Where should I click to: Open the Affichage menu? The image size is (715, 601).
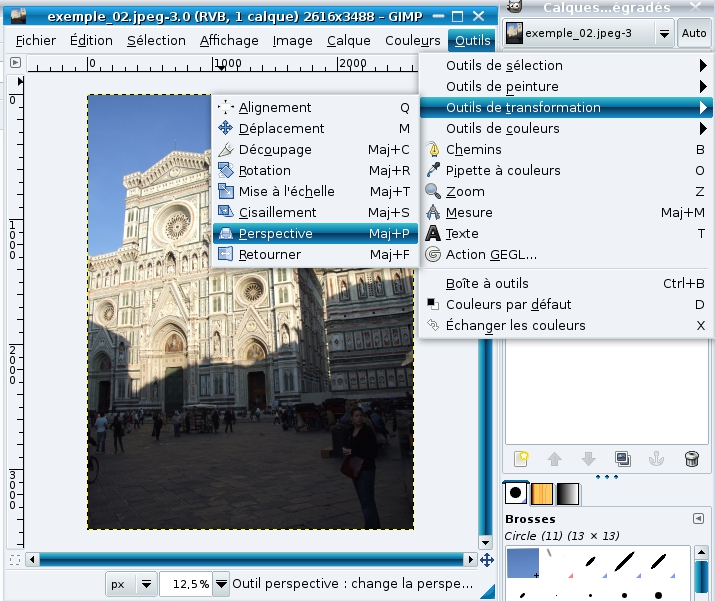pyautogui.click(x=229, y=41)
